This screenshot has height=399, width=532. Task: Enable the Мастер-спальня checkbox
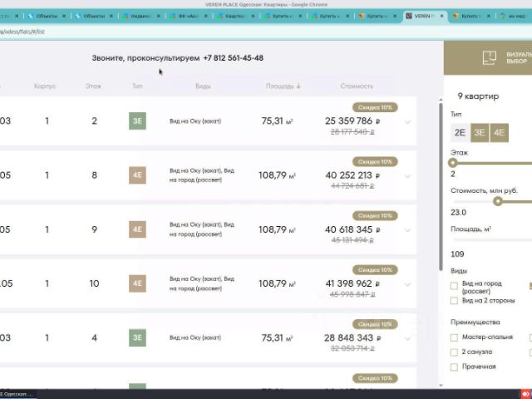click(x=454, y=337)
